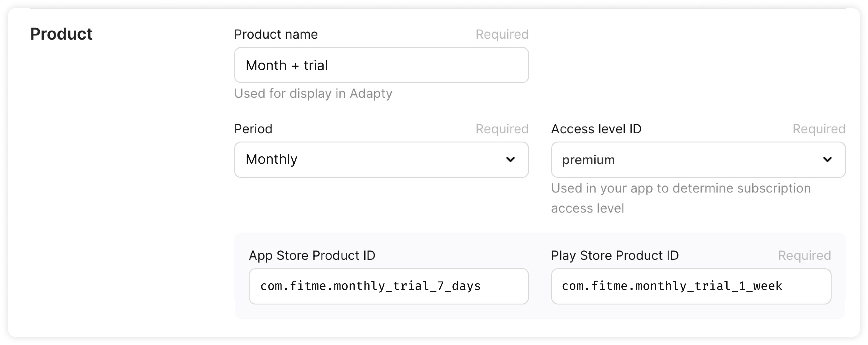Click the 'Used for display in Adapty' hint
The image size is (868, 345).
[313, 94]
